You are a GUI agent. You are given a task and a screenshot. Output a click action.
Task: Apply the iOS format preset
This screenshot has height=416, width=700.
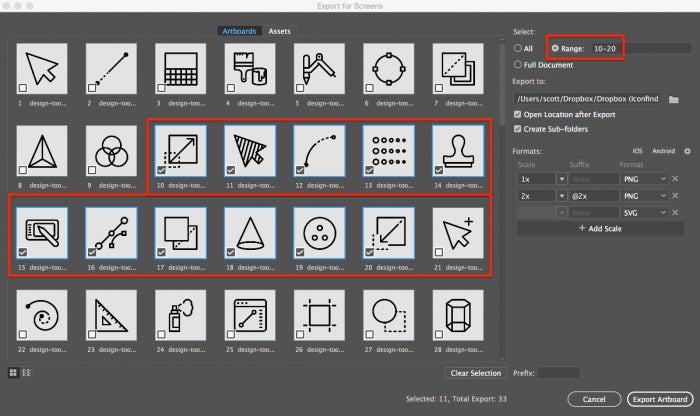pos(638,151)
